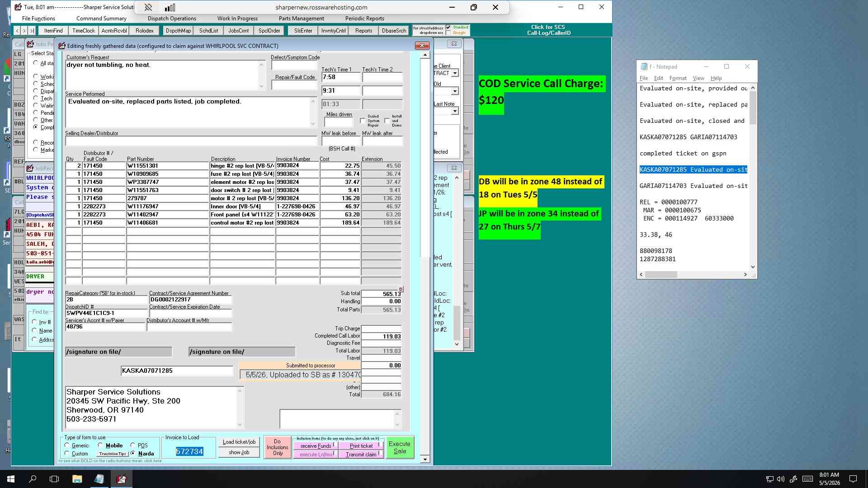Open ItemFind from the toolbar
The height and width of the screenshot is (488, 868).
point(53,31)
